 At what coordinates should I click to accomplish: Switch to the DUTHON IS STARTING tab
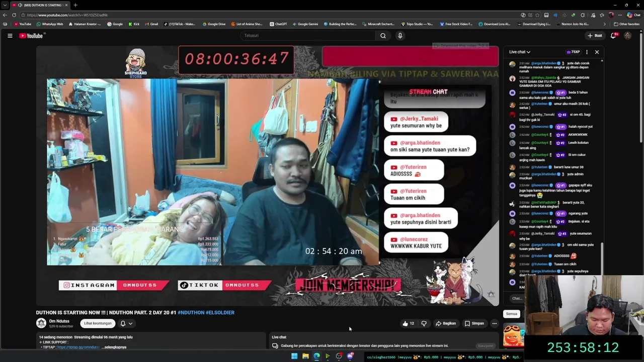coord(40,5)
